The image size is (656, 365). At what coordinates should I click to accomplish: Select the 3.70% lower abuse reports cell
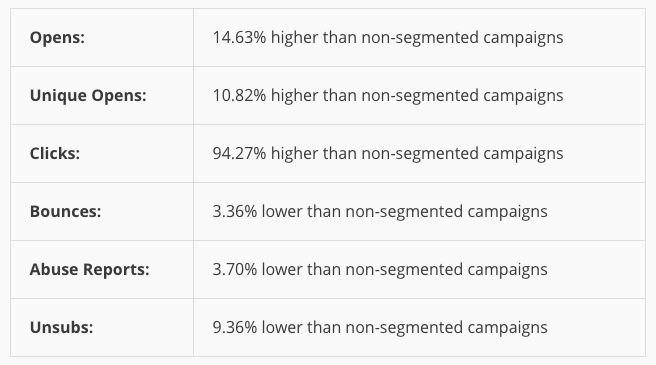(x=419, y=270)
